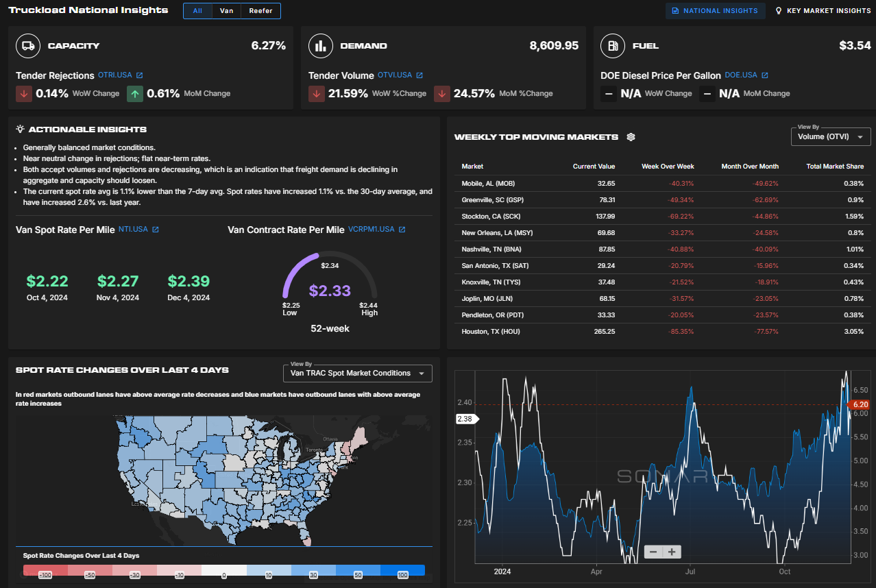Click the Fuel pump icon

click(612, 46)
